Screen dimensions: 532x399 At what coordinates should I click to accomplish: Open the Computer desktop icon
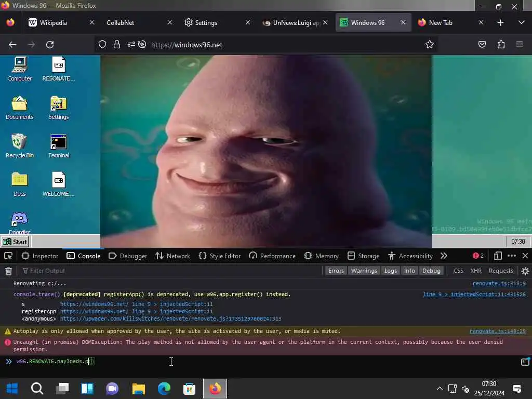[x=19, y=69]
